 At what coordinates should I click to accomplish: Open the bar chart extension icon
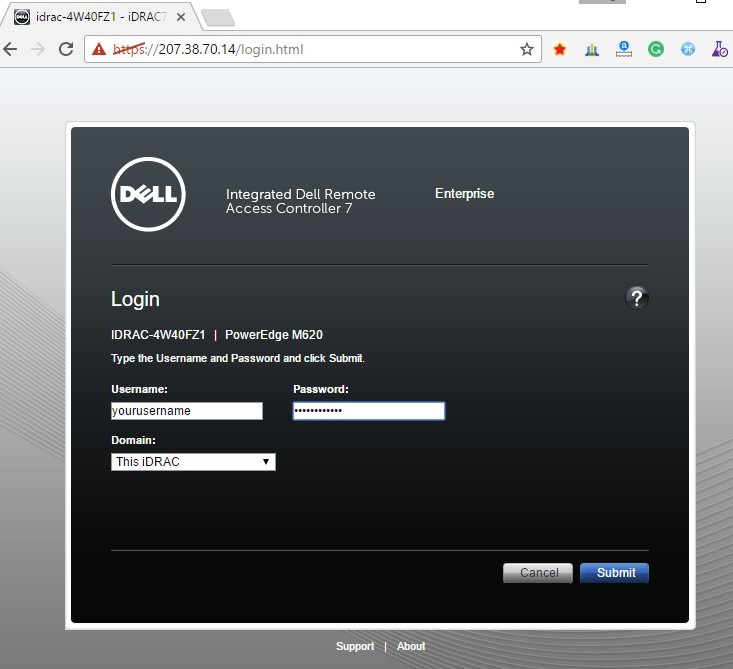tap(592, 49)
